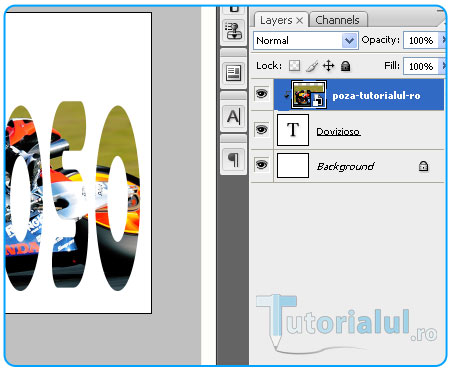Select the Dovizioso layer name
Image resolution: width=450 pixels, height=370 pixels.
(338, 132)
